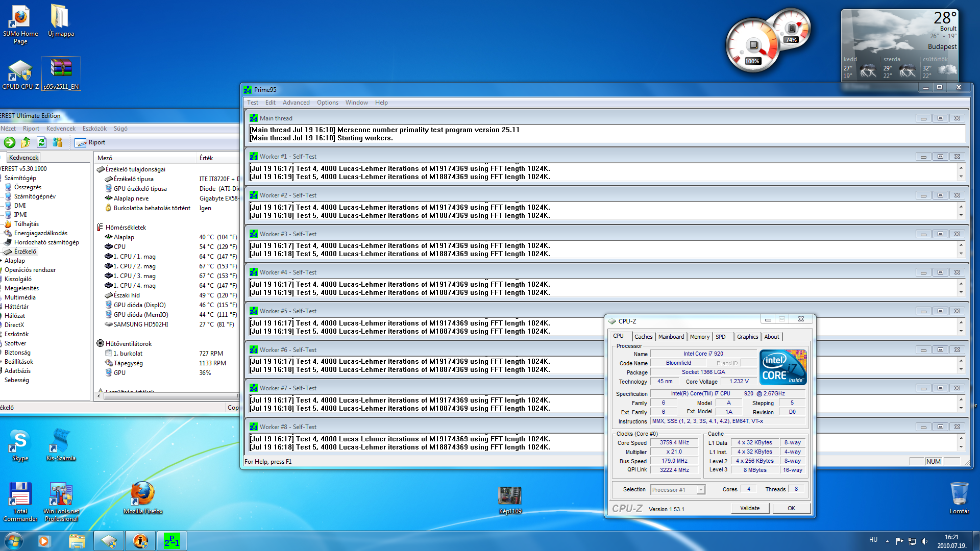
Task: Select the Túlhajtás flame tree item
Action: 26,224
